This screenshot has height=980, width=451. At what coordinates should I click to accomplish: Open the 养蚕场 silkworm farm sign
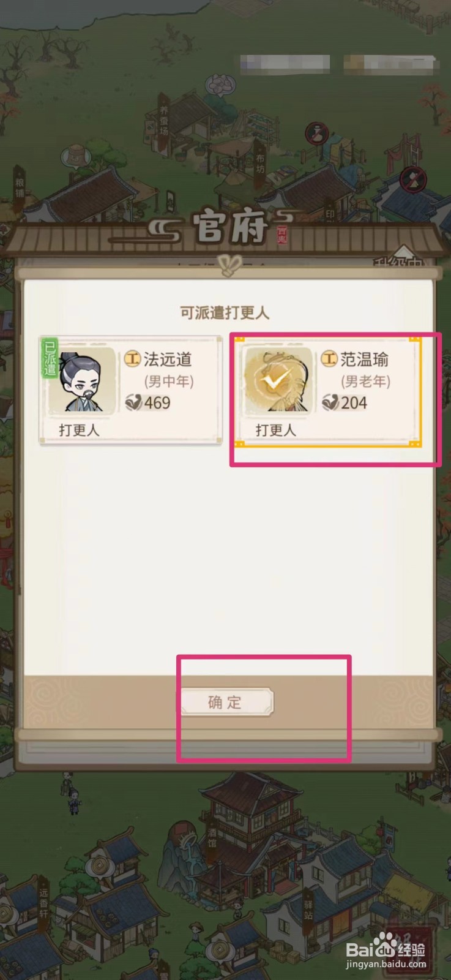click(x=164, y=121)
